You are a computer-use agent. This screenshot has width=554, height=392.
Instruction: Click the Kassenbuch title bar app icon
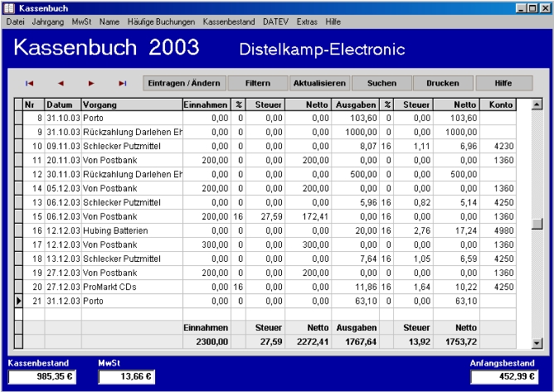click(x=9, y=7)
